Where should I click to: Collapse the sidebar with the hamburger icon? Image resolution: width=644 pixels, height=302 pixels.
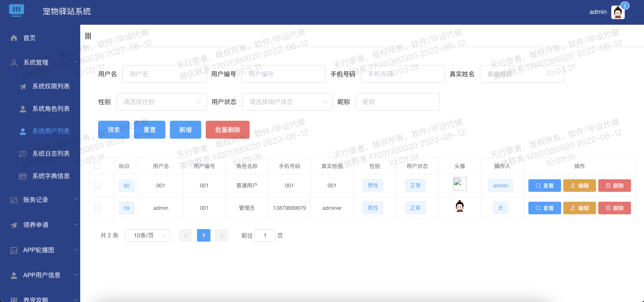[x=88, y=36]
